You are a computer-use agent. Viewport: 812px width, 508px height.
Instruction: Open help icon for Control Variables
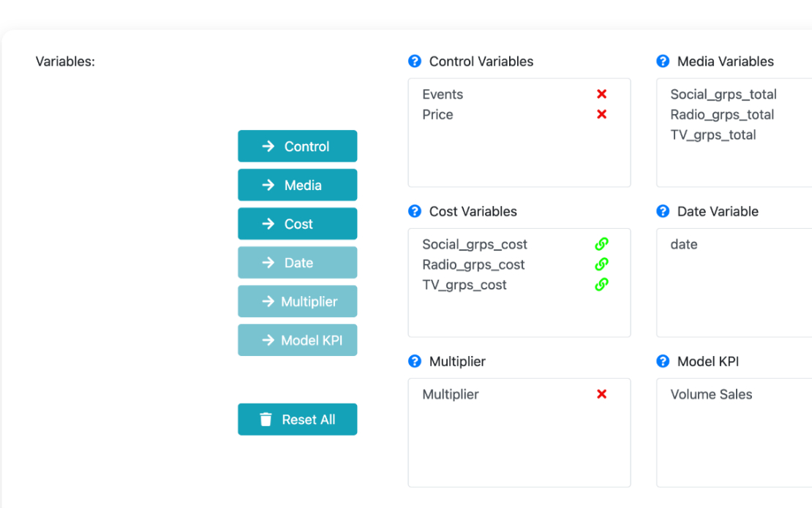click(x=415, y=61)
